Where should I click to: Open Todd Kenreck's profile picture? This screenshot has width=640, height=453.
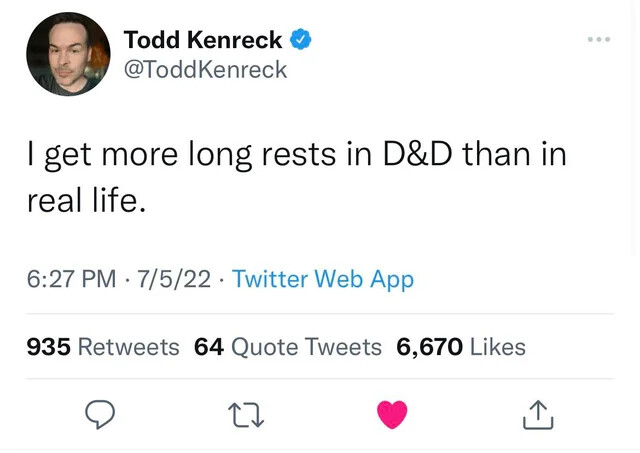coord(68,55)
